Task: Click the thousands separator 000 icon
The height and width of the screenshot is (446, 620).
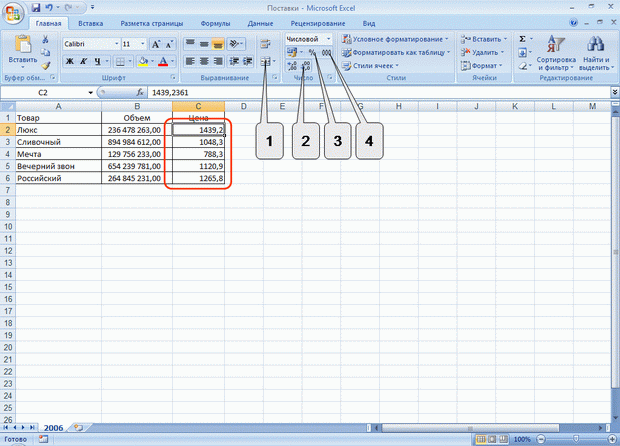Action: pyautogui.click(x=326, y=52)
